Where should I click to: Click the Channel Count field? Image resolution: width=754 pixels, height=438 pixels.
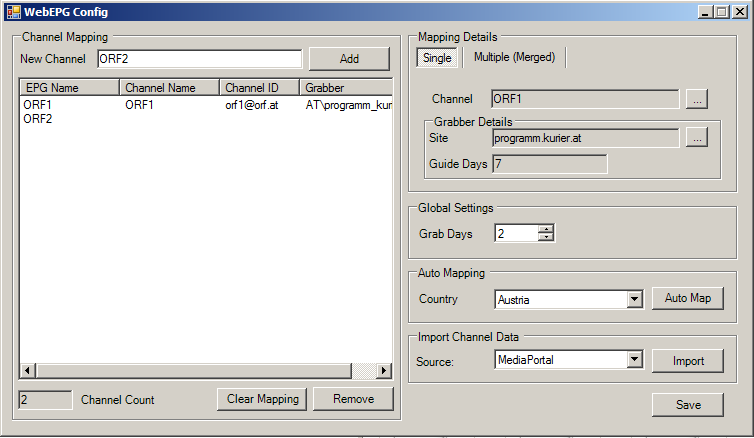[45, 400]
